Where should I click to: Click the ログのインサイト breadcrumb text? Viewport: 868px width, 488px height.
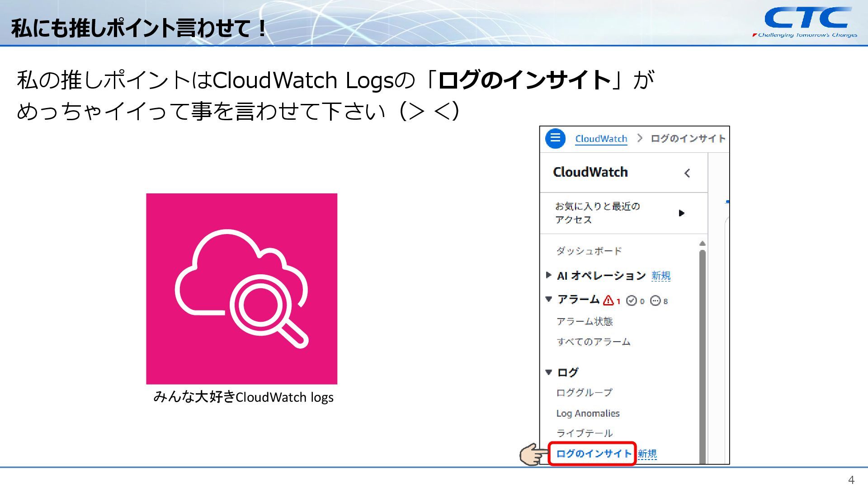(688, 139)
